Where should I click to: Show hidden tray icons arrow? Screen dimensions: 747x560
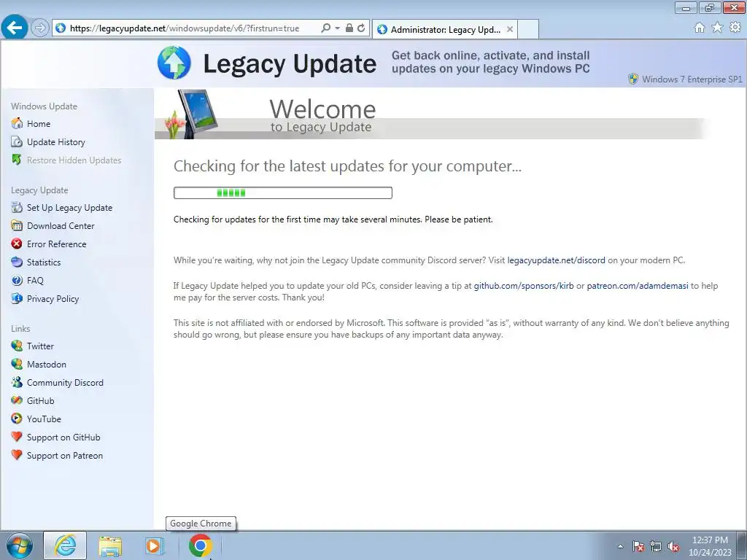(x=620, y=546)
